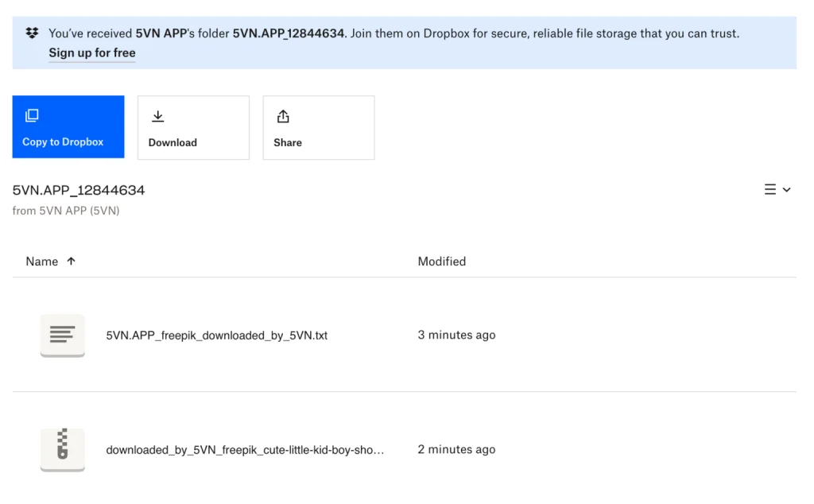Click the list view layout icon
814x504 pixels.
[x=769, y=190]
